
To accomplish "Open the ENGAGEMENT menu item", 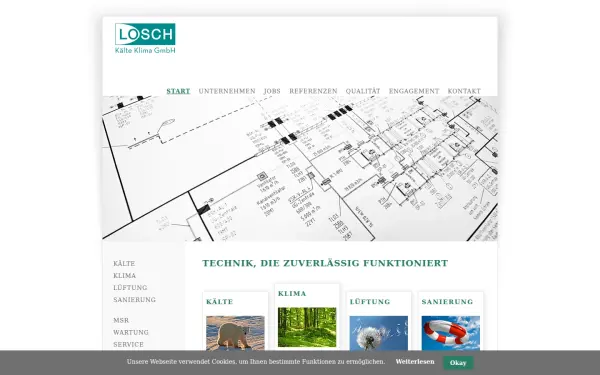I will [x=414, y=91].
